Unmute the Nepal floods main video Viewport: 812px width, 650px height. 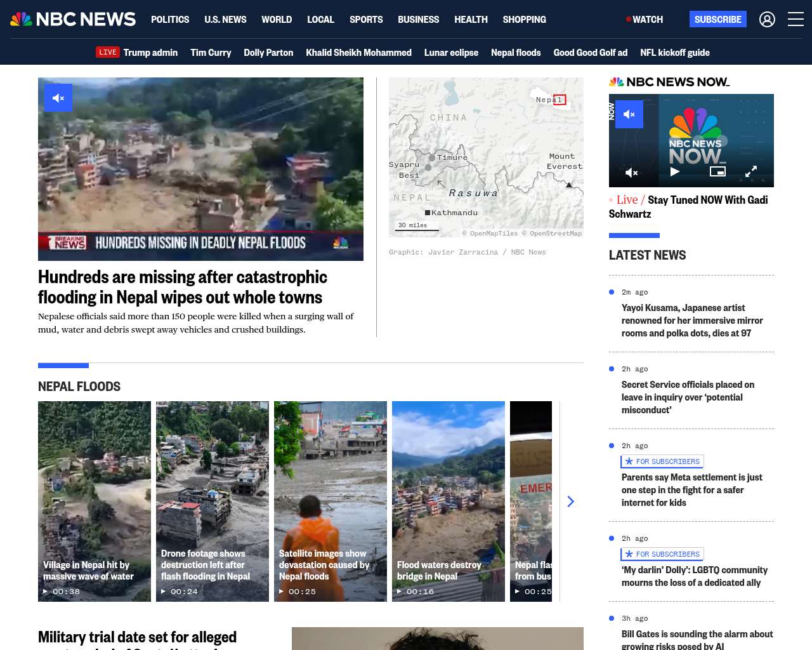(58, 98)
